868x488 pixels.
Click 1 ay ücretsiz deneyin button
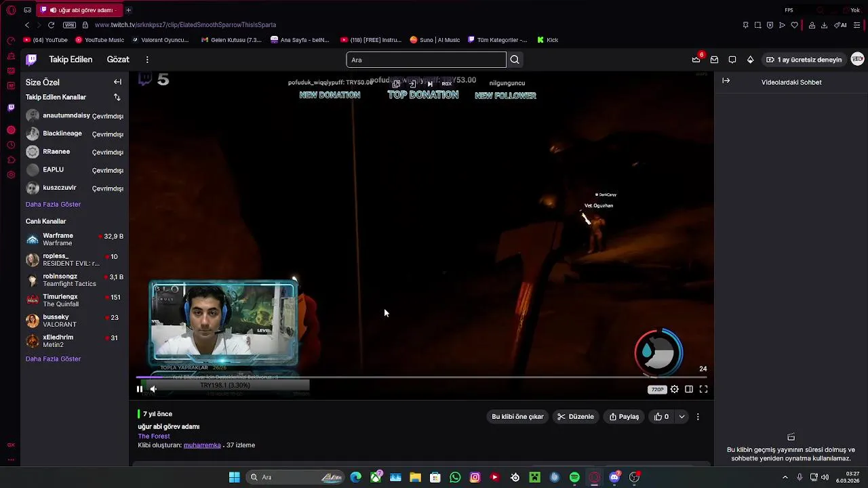[804, 60]
